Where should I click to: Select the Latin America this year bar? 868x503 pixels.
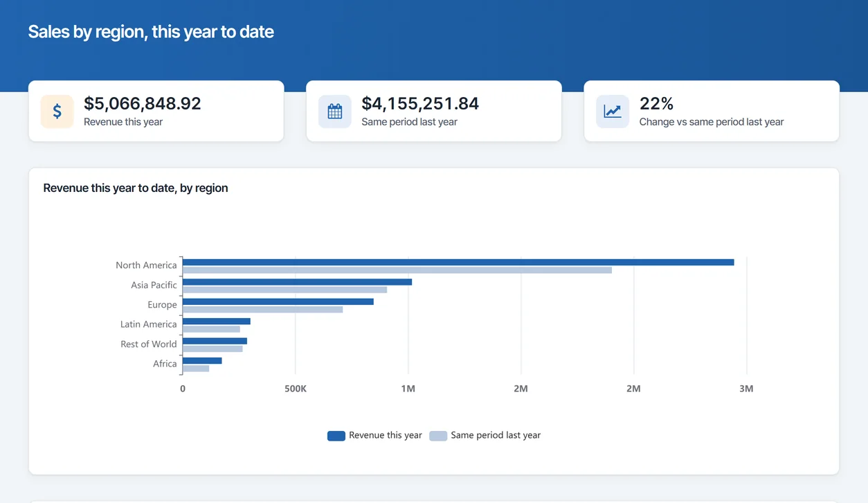point(217,321)
